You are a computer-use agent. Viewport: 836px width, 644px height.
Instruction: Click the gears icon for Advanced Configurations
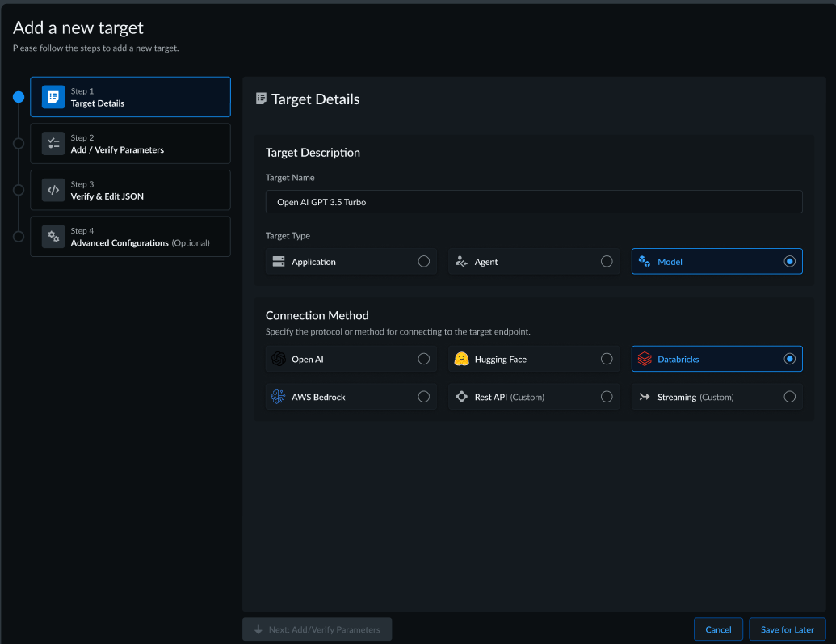click(x=53, y=237)
